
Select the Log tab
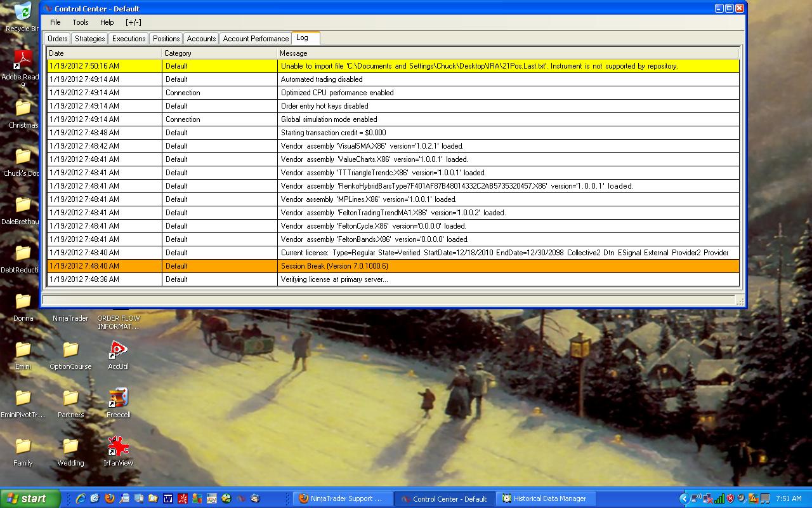click(305, 37)
